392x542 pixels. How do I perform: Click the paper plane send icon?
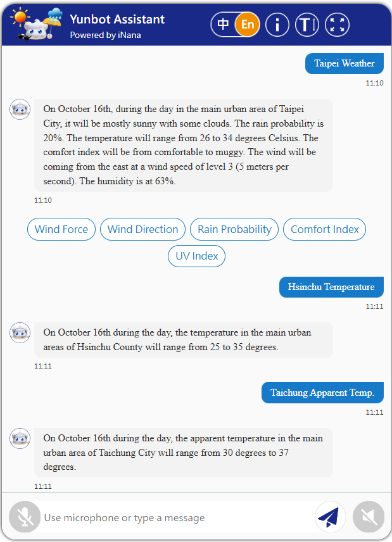click(330, 517)
